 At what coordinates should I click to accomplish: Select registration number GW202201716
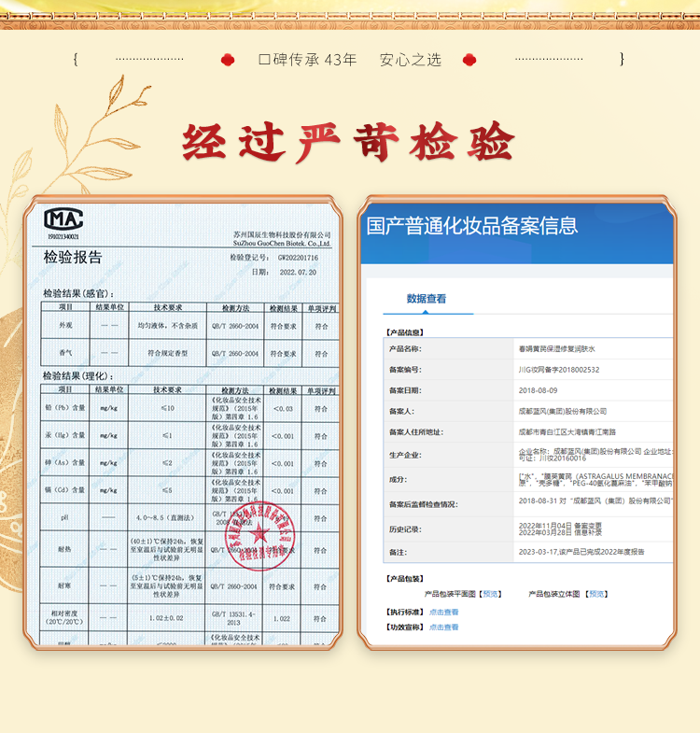tap(298, 258)
